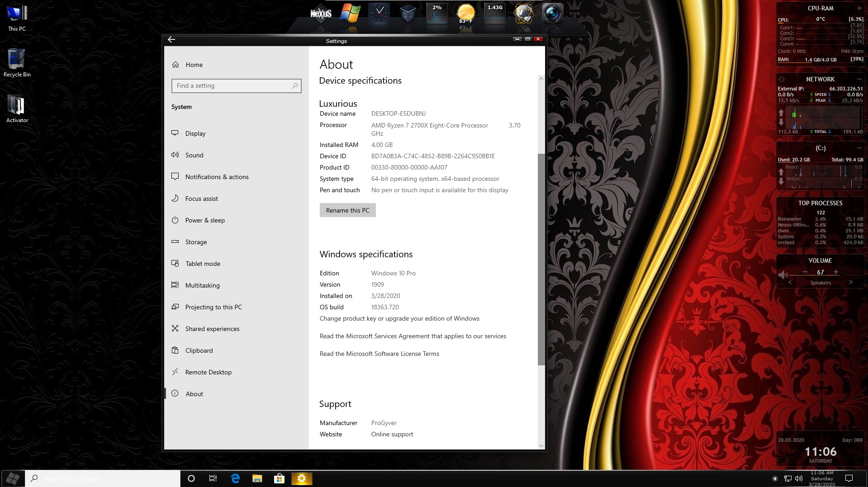868x487 pixels.
Task: Open File Explorer from the taskbar
Action: pos(257,478)
